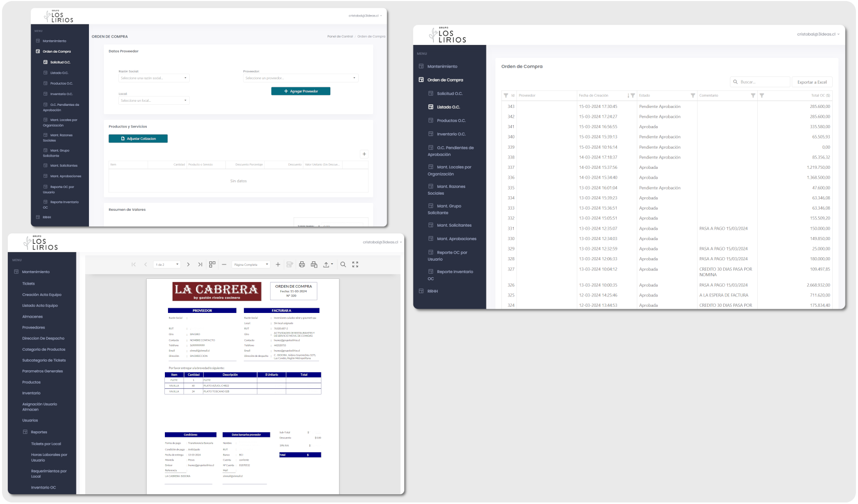Click the add row plus icon above items grid
This screenshot has width=858, height=504.
click(x=364, y=154)
